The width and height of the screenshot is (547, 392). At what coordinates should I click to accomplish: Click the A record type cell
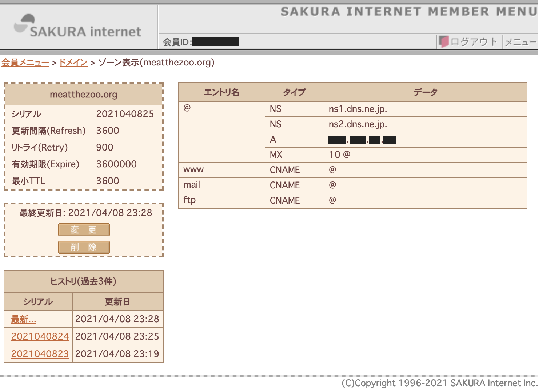tap(295, 140)
